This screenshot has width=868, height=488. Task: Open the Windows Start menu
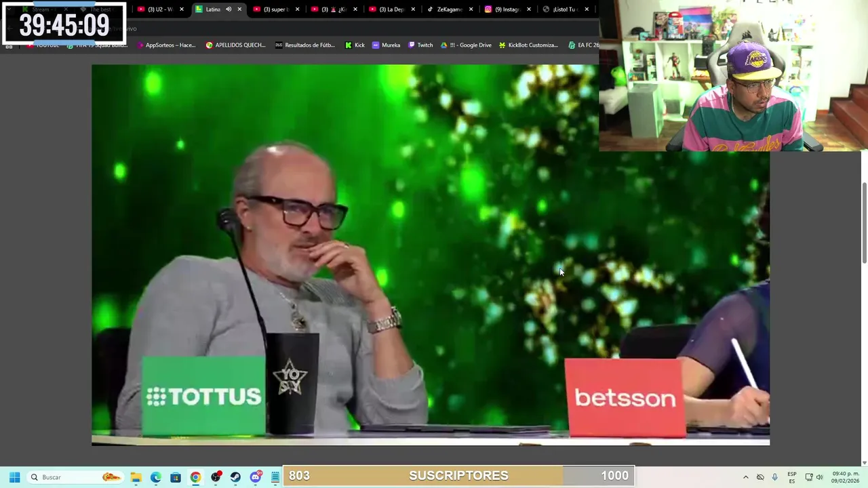[14, 477]
